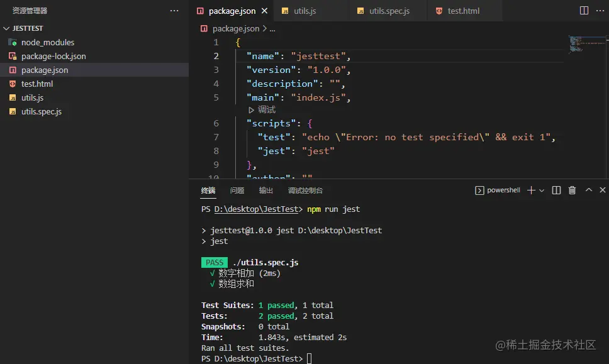Click the breadcrumb ellipsis segment

pyautogui.click(x=272, y=29)
